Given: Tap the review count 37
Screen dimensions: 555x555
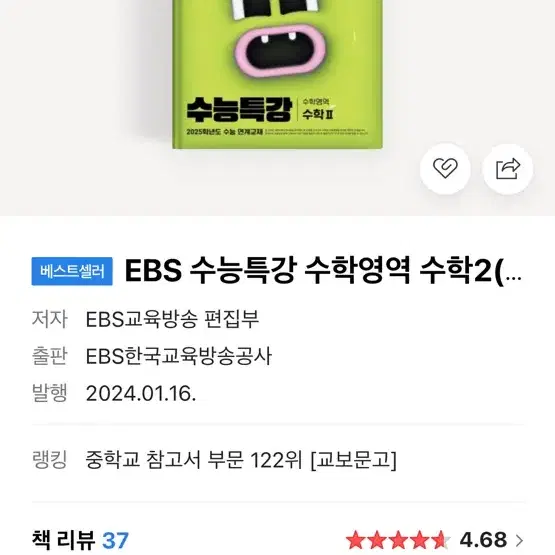Looking at the screenshot, I should 115,540.
